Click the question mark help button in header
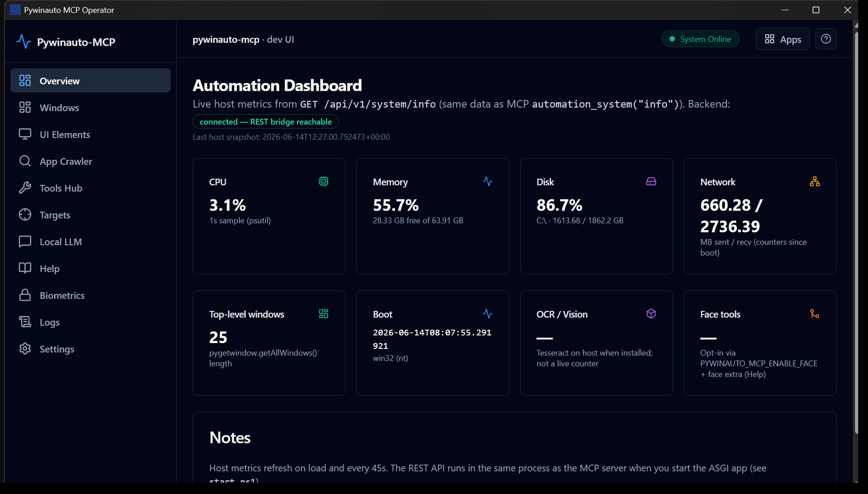868x494 pixels. click(826, 39)
